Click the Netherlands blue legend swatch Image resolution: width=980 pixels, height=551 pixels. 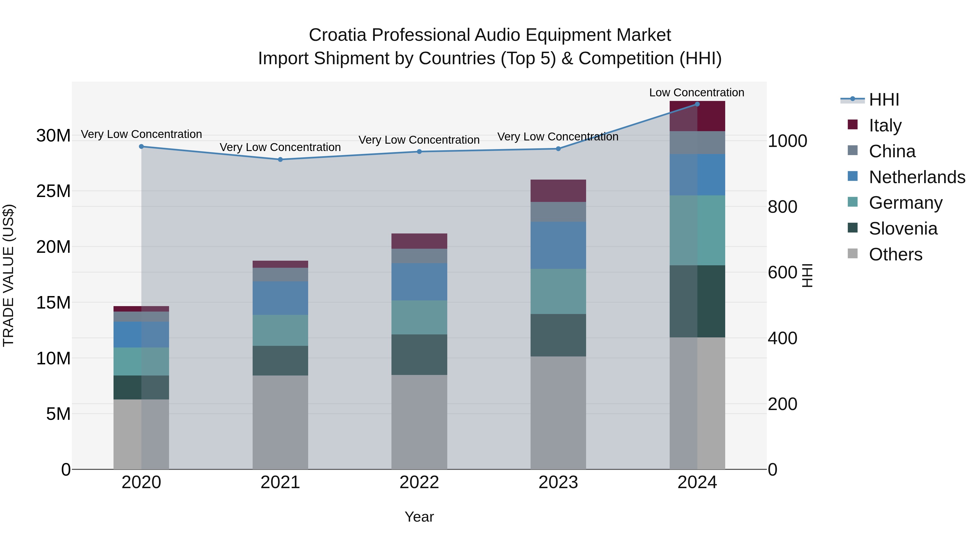(853, 176)
